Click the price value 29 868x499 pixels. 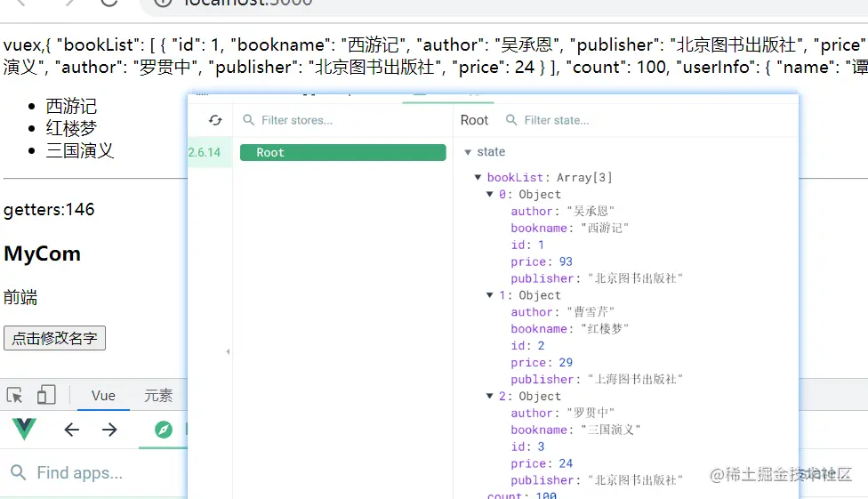click(x=566, y=362)
